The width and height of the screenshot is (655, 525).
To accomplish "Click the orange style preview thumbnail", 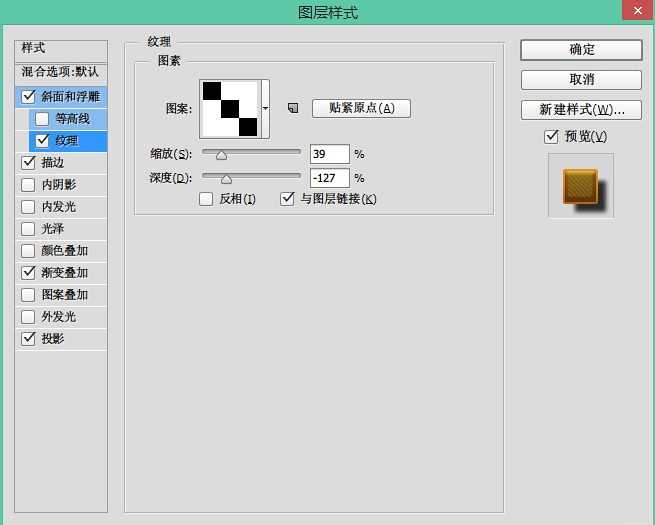I will (x=580, y=186).
